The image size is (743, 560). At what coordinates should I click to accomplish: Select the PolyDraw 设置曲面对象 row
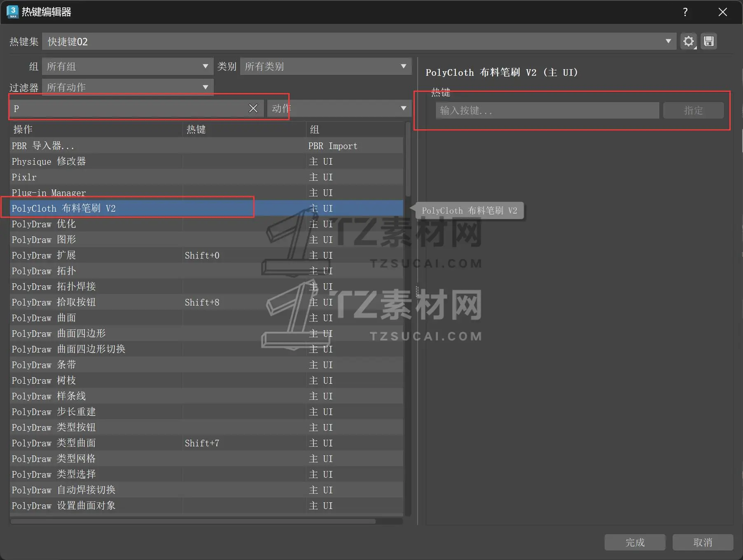[206, 506]
